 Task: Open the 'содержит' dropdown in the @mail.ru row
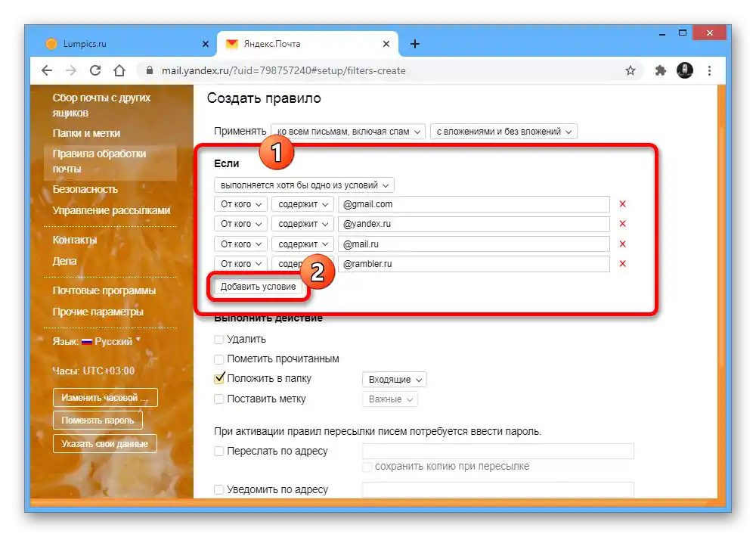[x=303, y=244]
